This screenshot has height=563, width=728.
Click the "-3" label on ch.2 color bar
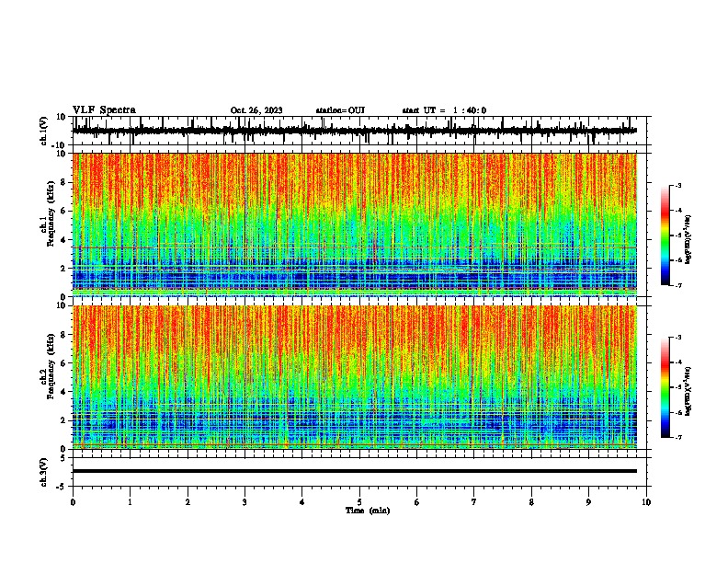678,338
